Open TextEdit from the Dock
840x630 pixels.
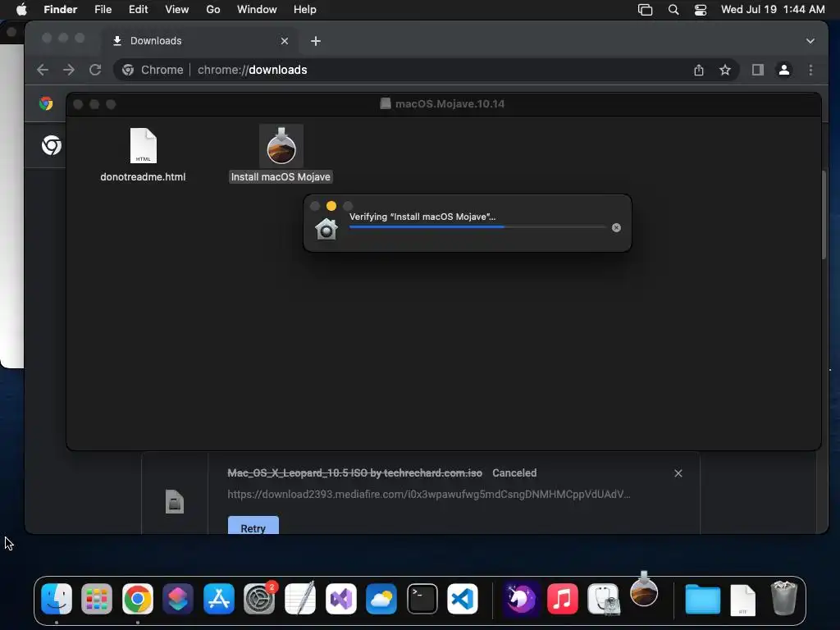pyautogui.click(x=300, y=598)
